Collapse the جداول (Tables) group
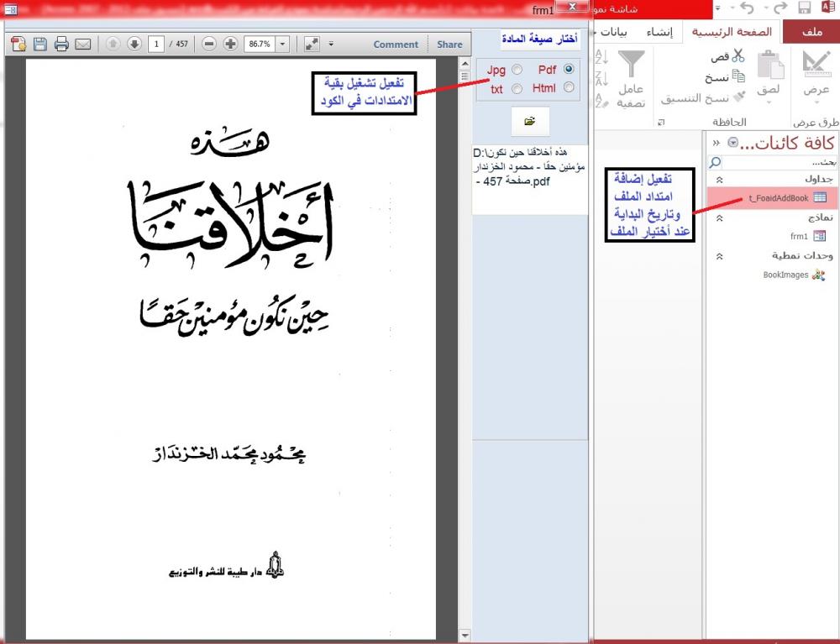Screen dimensions: 840x644 pyautogui.click(x=720, y=180)
